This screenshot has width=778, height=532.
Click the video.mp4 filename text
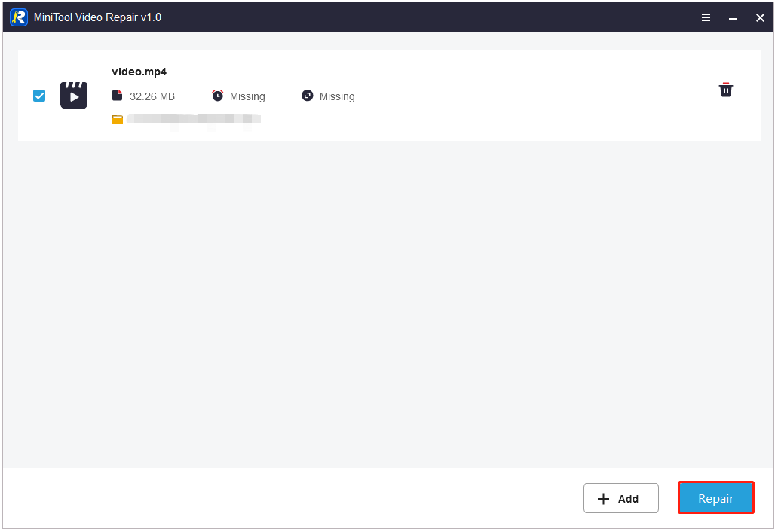(139, 72)
